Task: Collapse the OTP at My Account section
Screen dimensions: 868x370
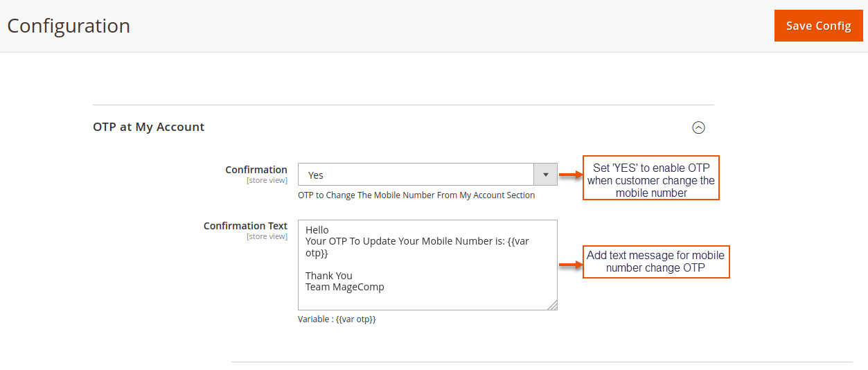Action: [x=698, y=127]
